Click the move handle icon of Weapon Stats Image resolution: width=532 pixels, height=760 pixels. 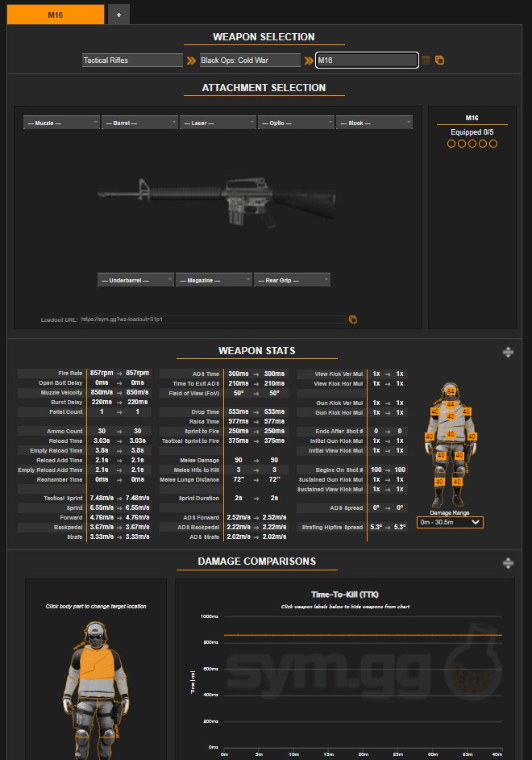click(x=508, y=352)
